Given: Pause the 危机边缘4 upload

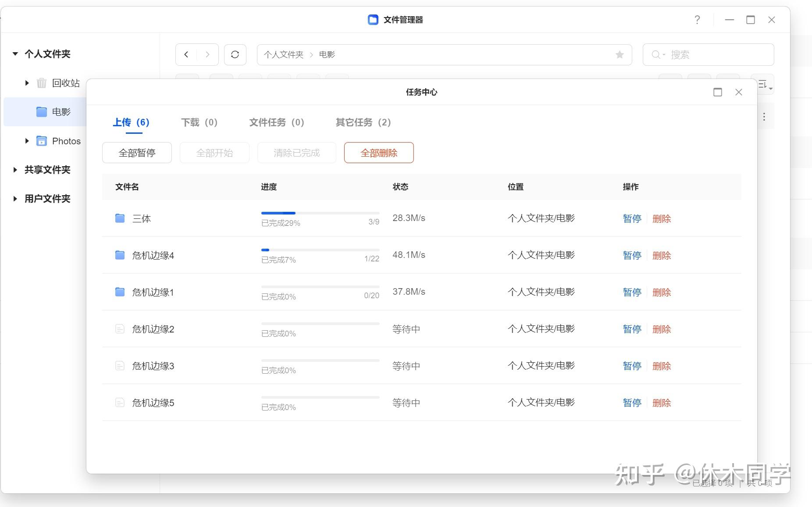Looking at the screenshot, I should point(632,255).
